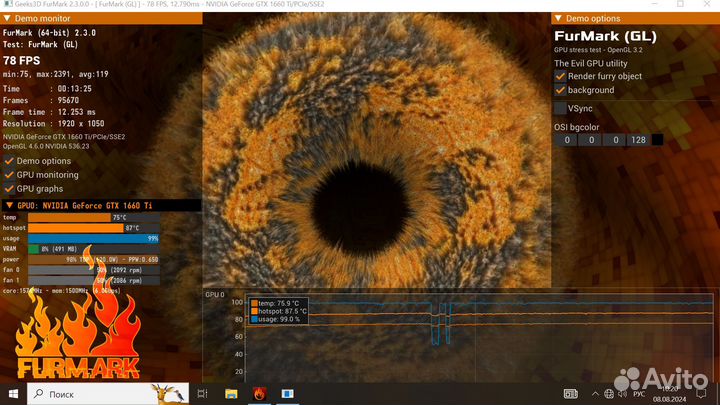Click the blue app icon on taskbar

[x=287, y=394]
